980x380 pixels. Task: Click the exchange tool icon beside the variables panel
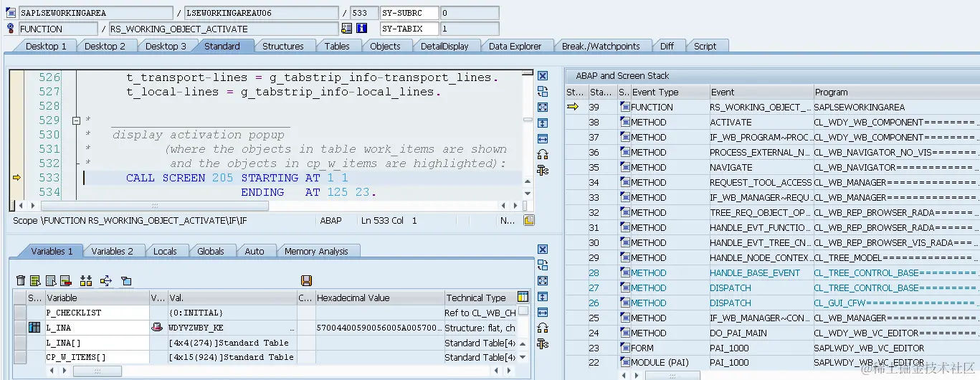(543, 265)
